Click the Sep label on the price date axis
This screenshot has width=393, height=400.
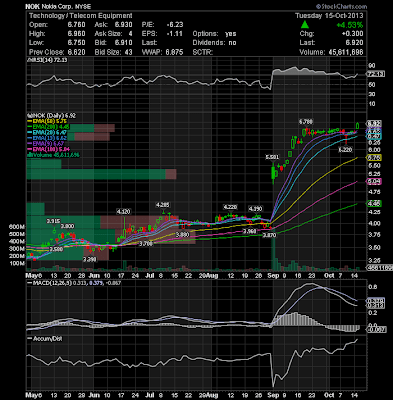(273, 276)
